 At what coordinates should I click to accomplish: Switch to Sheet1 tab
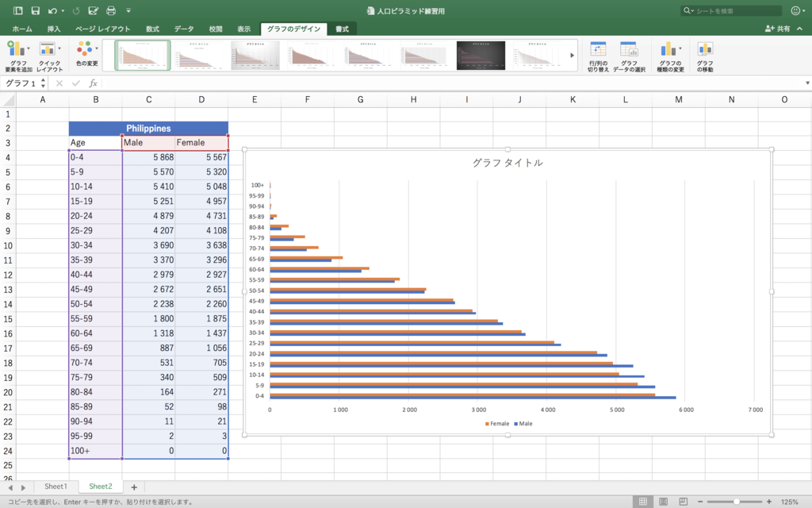56,487
